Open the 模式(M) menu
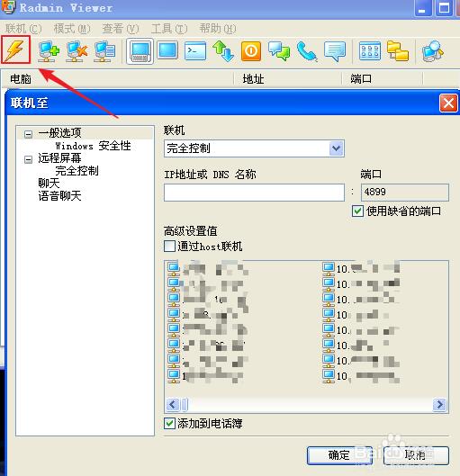The width and height of the screenshot is (460, 476). 72,29
